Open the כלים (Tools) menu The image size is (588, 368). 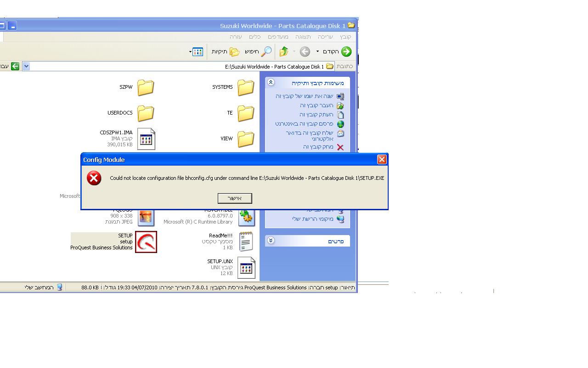pyautogui.click(x=254, y=37)
